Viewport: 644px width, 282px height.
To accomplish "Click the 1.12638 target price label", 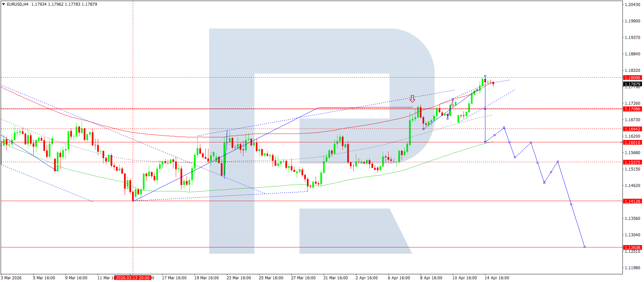I will click(632, 247).
